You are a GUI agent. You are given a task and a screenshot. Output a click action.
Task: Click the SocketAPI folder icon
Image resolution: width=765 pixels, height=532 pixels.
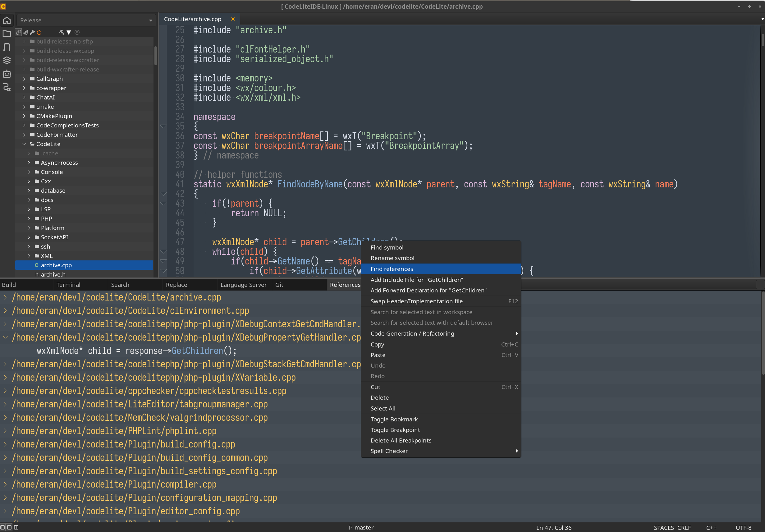tap(37, 237)
